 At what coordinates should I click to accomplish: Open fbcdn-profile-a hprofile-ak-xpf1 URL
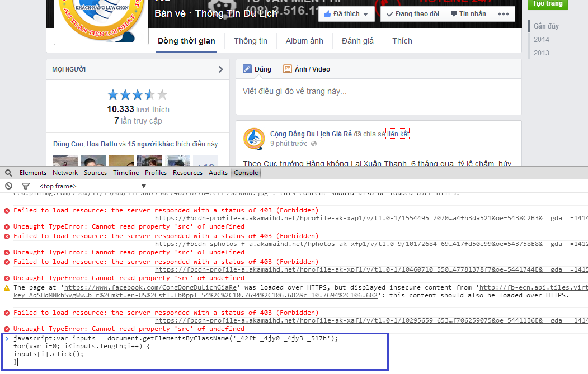371,269
